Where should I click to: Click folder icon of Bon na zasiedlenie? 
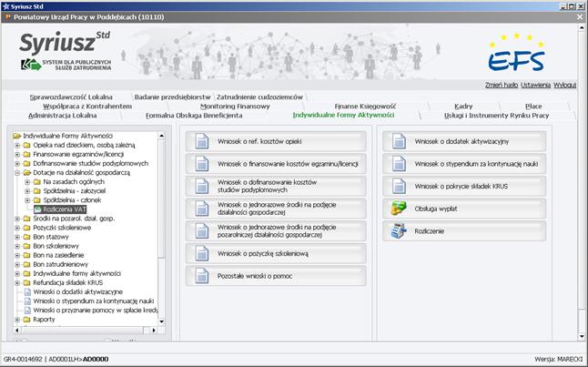26,255
